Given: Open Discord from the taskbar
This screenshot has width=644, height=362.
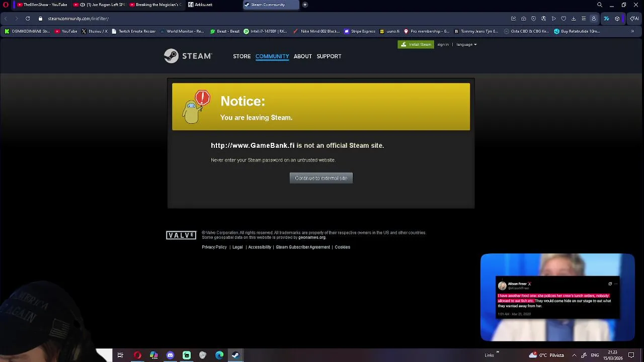Looking at the screenshot, I should point(170,355).
